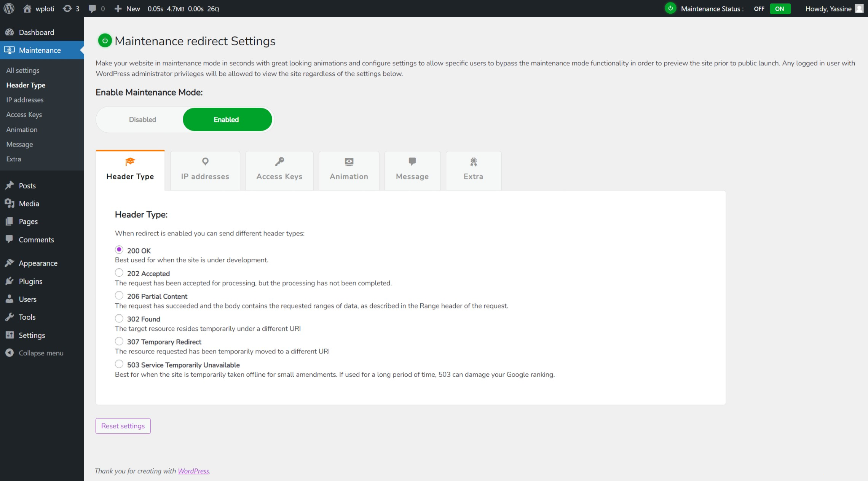Open the All settings menu item

pyautogui.click(x=22, y=70)
